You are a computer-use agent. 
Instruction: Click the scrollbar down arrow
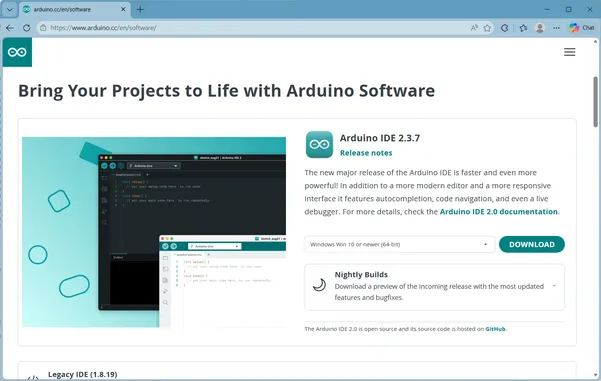(x=595, y=375)
